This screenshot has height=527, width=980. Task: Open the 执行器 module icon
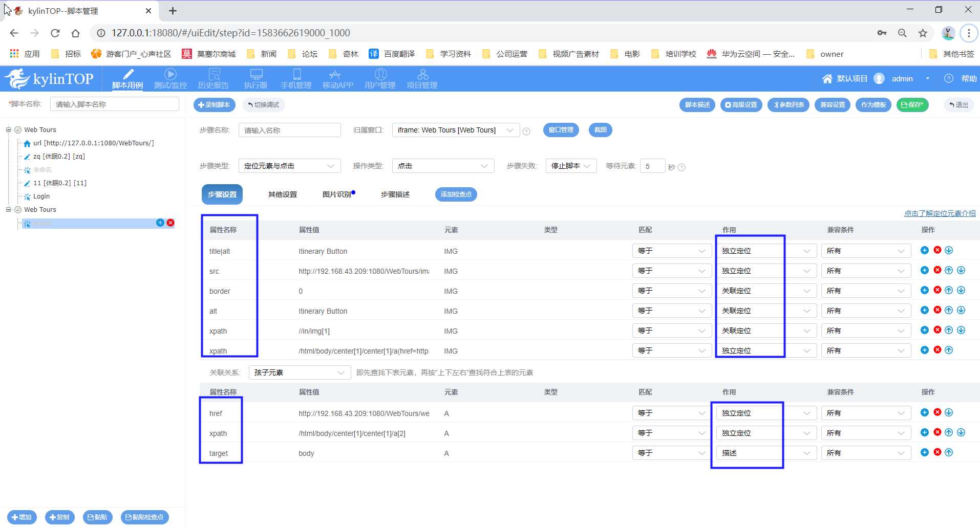tap(256, 74)
